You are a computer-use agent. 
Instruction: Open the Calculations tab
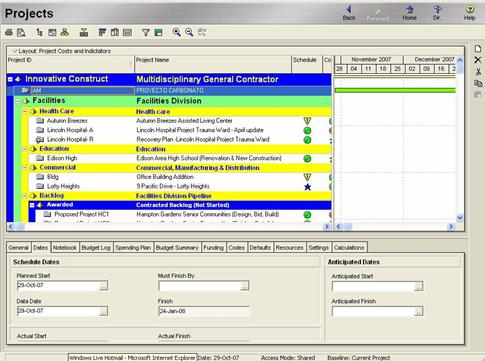(349, 248)
